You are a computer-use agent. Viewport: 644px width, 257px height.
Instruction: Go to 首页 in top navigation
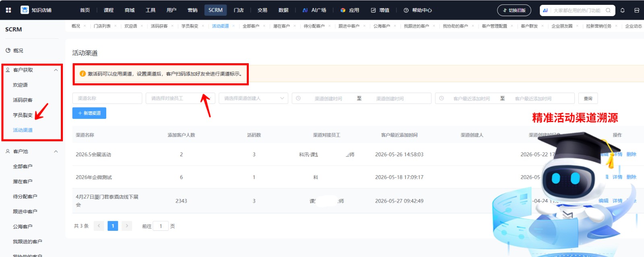(x=85, y=10)
